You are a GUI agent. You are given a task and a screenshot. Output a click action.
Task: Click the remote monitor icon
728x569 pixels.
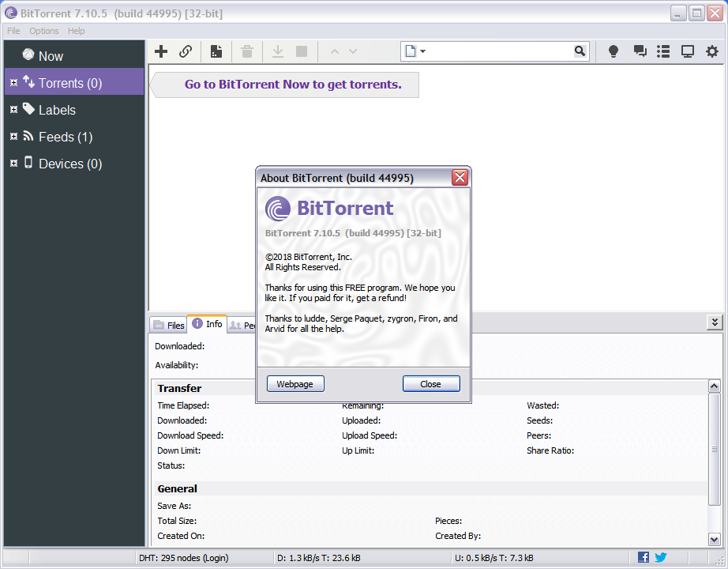pyautogui.click(x=688, y=51)
